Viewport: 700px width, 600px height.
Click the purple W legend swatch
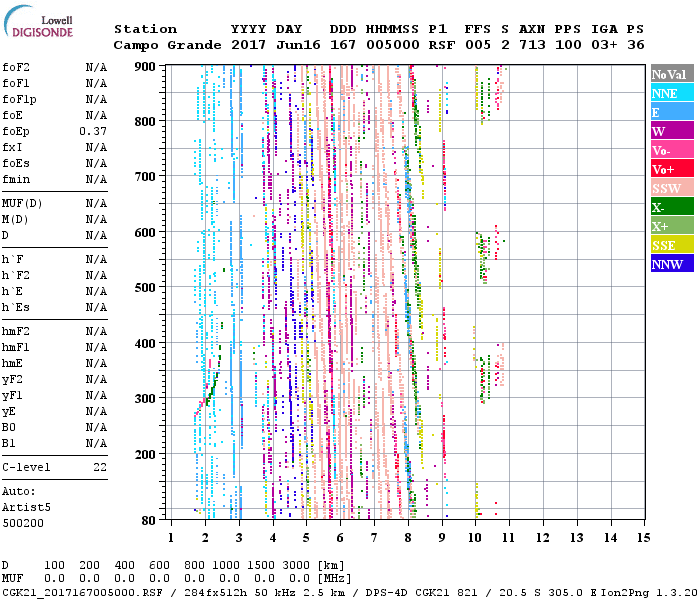tap(671, 131)
